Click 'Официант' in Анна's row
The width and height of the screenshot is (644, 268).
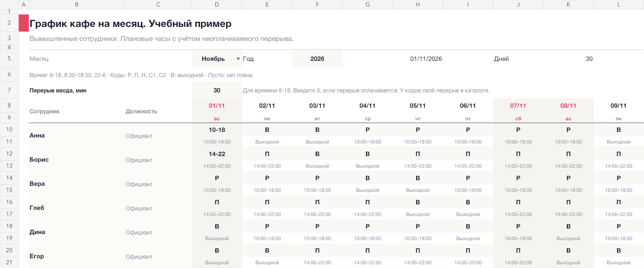pyautogui.click(x=139, y=136)
